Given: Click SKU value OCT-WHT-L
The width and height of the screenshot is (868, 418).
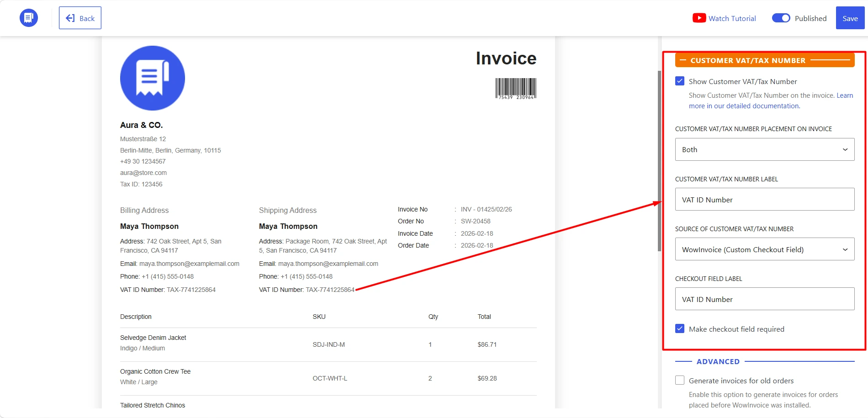Looking at the screenshot, I should (330, 378).
